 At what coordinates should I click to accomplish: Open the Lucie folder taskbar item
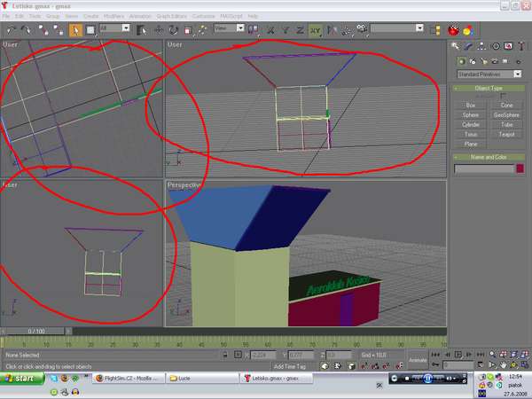click(x=202, y=379)
